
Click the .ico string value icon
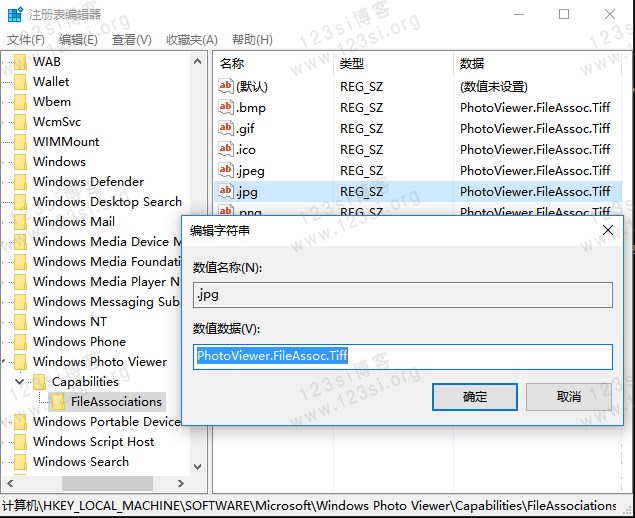coord(226,149)
